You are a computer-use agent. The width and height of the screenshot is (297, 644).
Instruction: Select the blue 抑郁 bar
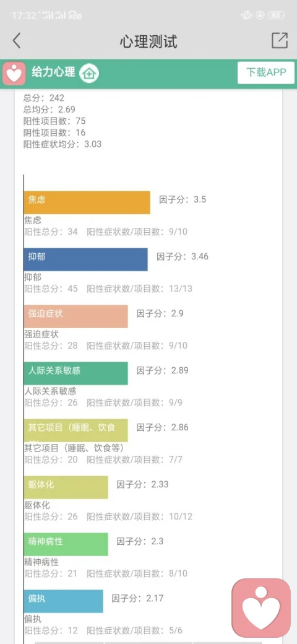(86, 259)
